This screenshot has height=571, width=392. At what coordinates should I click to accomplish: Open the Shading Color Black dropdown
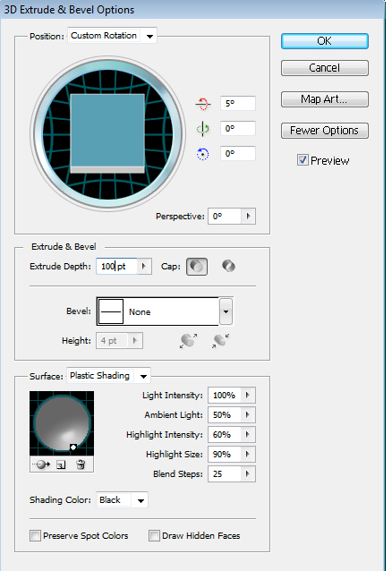(x=122, y=500)
